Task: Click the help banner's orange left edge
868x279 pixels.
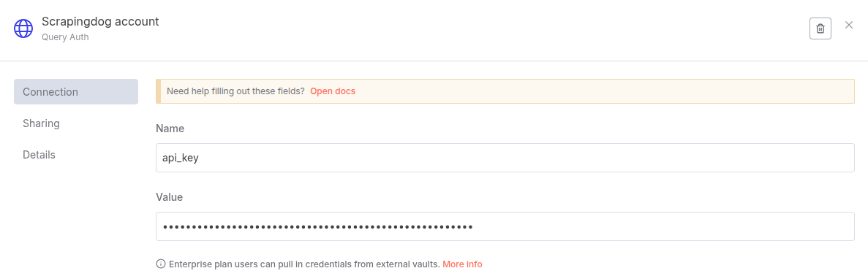Action: coord(159,91)
